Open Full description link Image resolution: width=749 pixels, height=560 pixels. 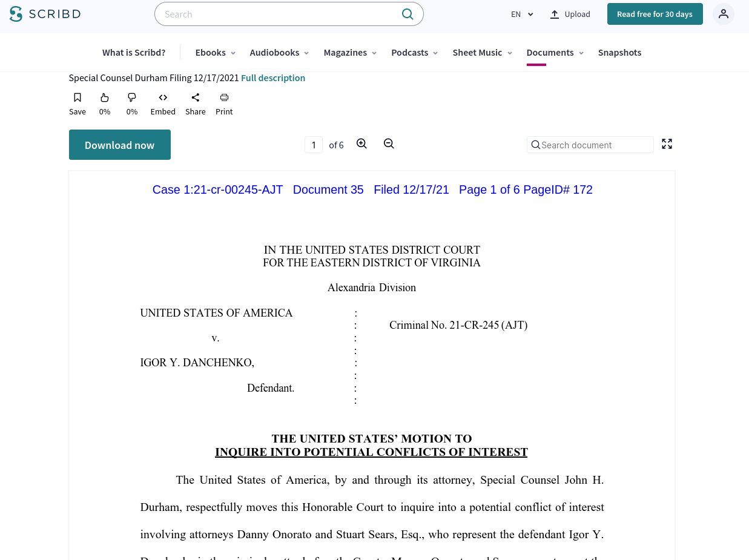(x=273, y=77)
